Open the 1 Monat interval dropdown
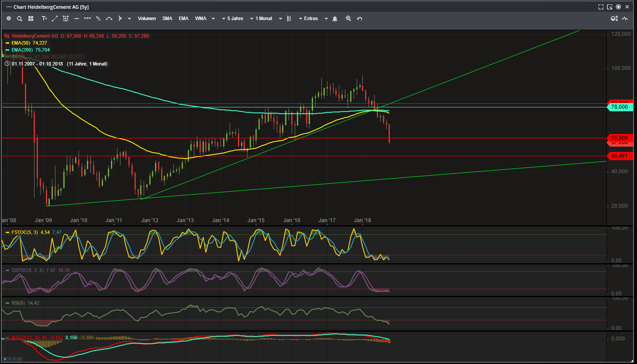Viewport: 637px width, 364px height. click(264, 18)
